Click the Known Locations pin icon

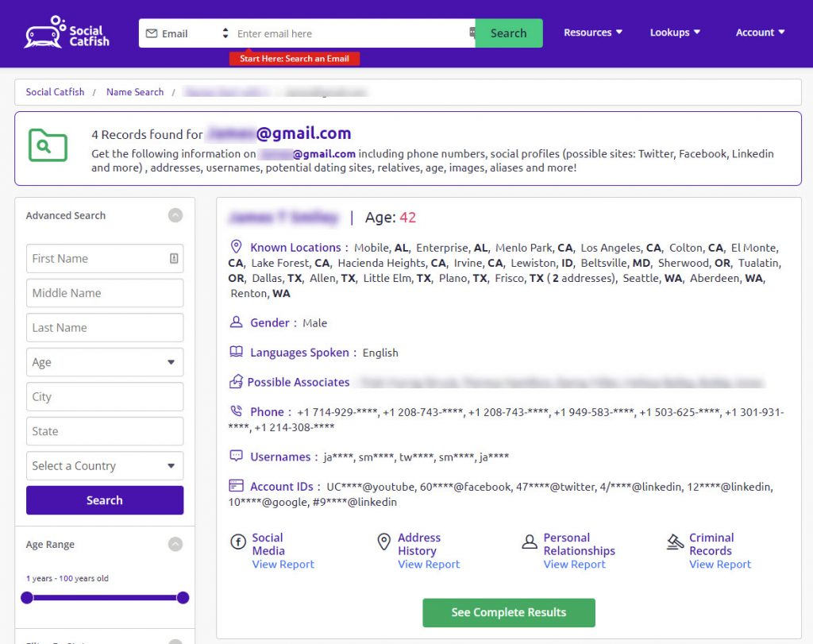coord(236,246)
